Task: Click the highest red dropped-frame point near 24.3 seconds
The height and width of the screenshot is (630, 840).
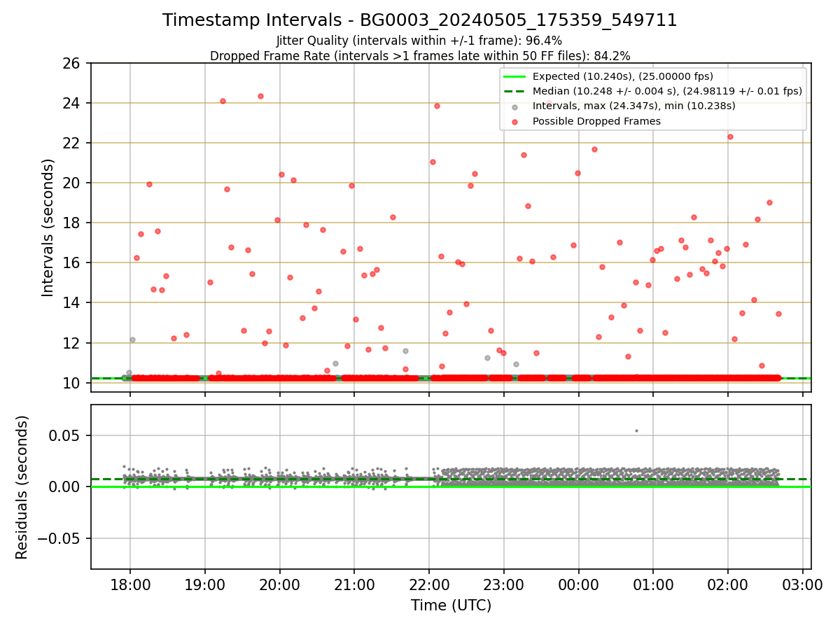Action: tap(260, 96)
